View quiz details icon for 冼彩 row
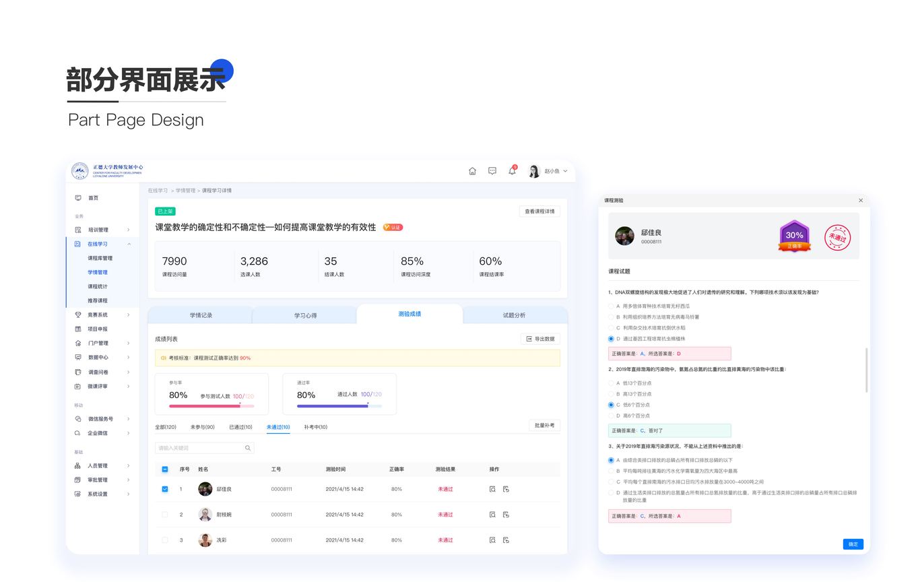920x588 pixels. (492, 540)
